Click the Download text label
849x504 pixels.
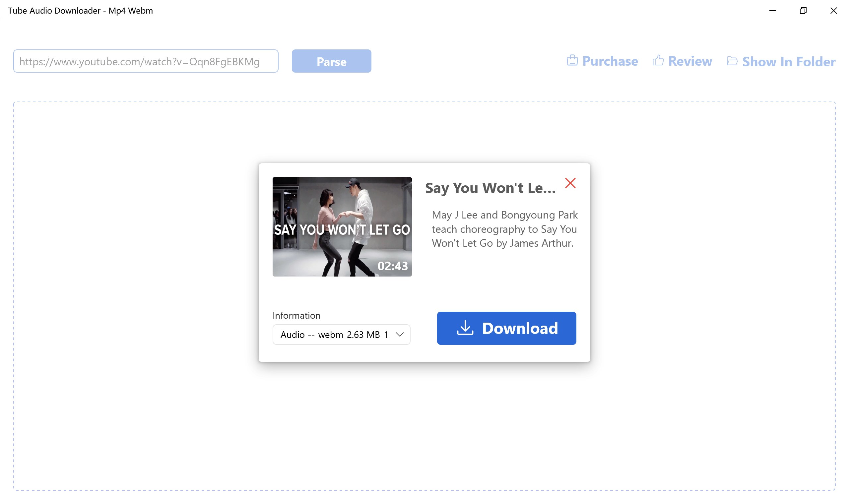point(520,328)
